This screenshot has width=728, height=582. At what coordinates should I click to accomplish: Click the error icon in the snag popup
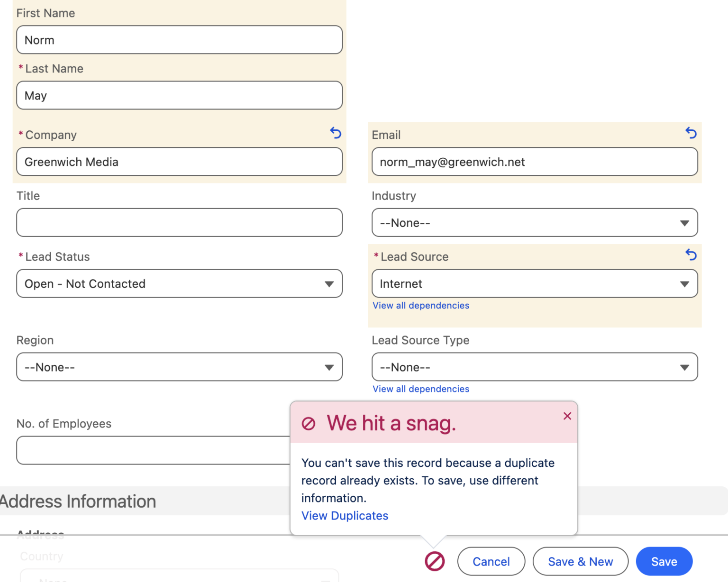pos(309,423)
